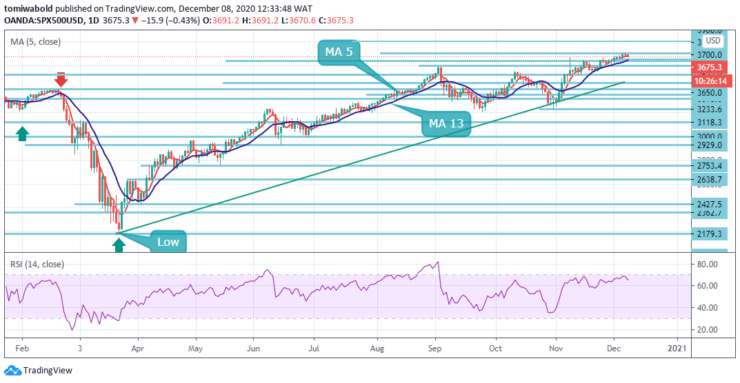Click the May label on the time axis
Viewport: 740px width, 383px height.
click(x=195, y=350)
